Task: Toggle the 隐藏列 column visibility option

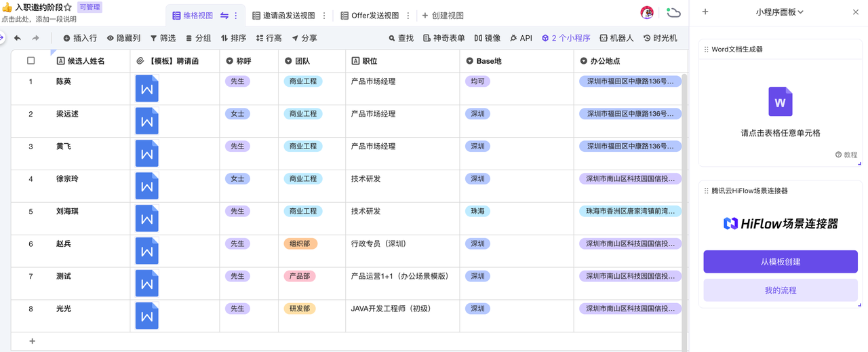Action: pos(123,39)
